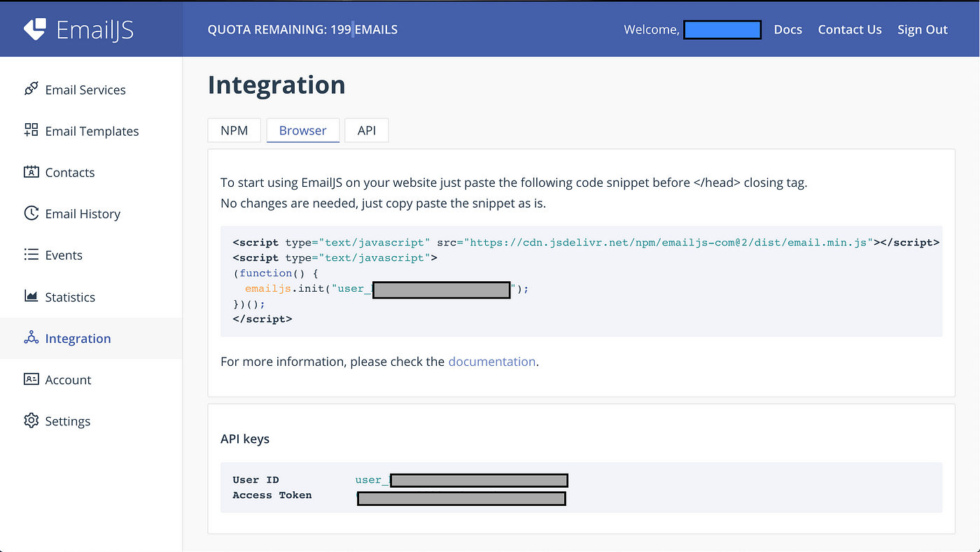980x552 pixels.
Task: Select the Integration nodes icon
Action: click(x=31, y=338)
